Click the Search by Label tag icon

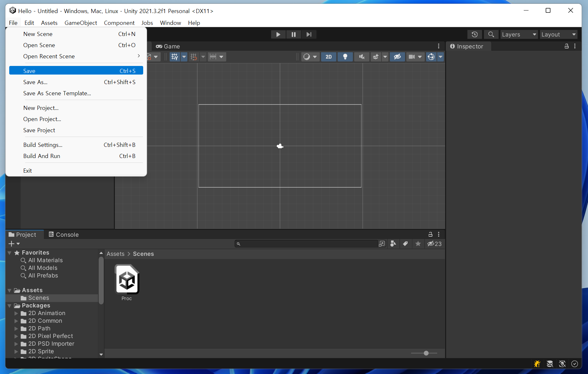(405, 244)
